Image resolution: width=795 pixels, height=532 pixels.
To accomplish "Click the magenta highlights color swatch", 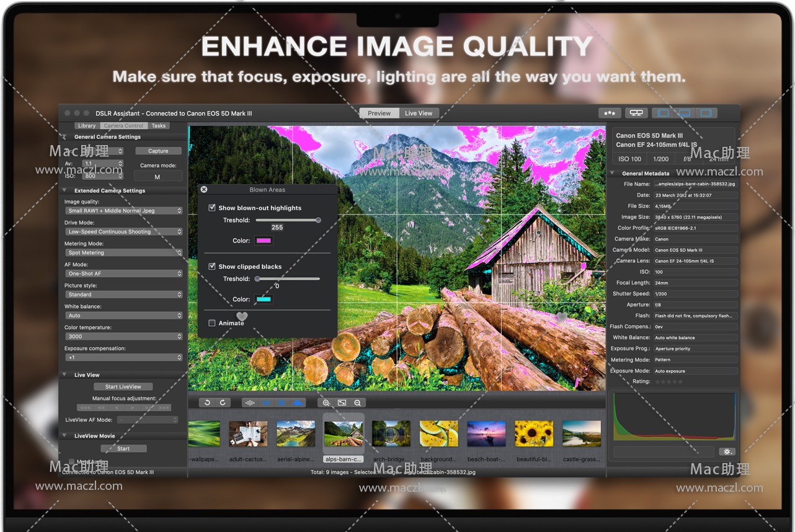I will (x=264, y=241).
